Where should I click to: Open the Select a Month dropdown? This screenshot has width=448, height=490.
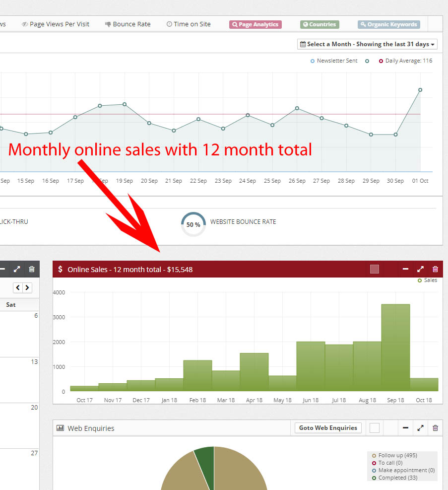(x=367, y=44)
